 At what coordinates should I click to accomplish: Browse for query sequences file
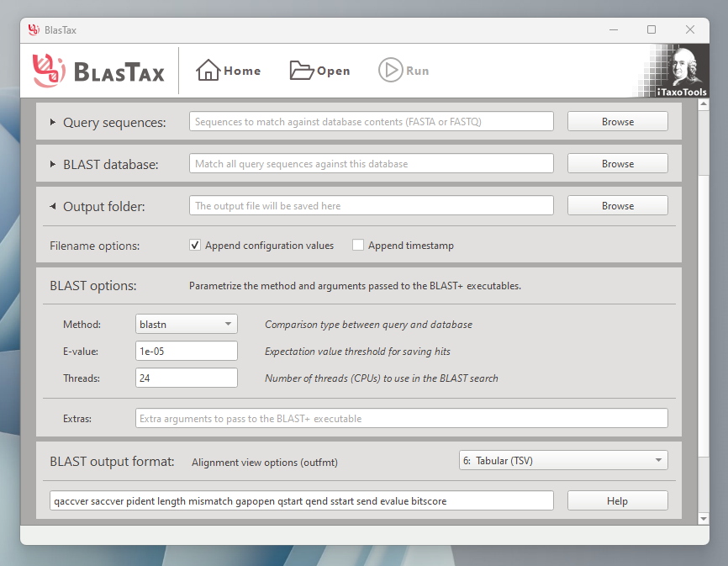point(617,120)
